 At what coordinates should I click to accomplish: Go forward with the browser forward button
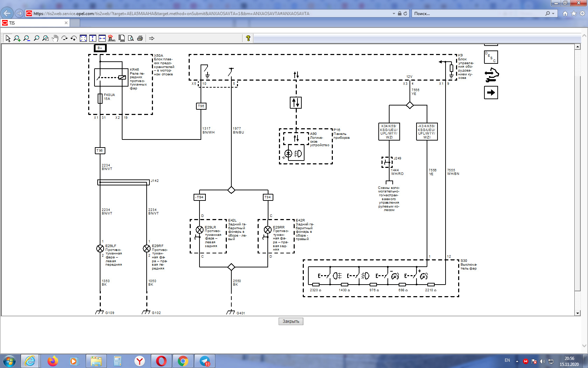(x=19, y=13)
